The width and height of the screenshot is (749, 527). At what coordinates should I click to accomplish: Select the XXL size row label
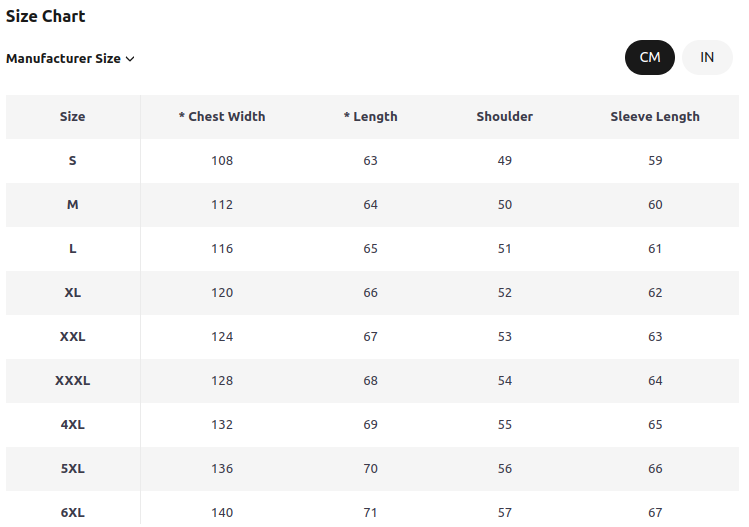pyautogui.click(x=73, y=336)
